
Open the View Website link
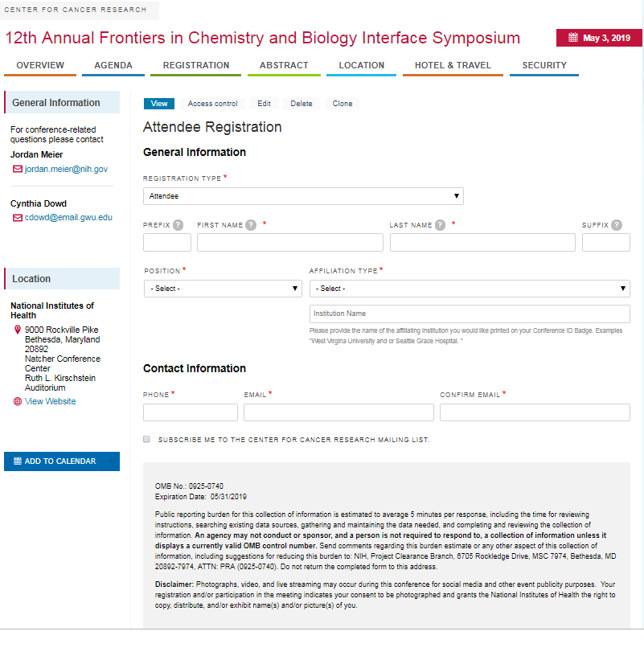coord(50,401)
